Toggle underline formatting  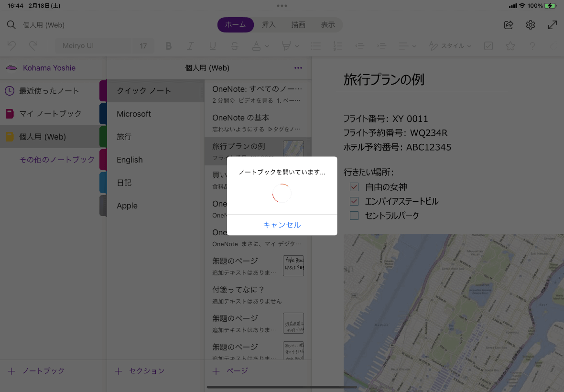coord(213,46)
